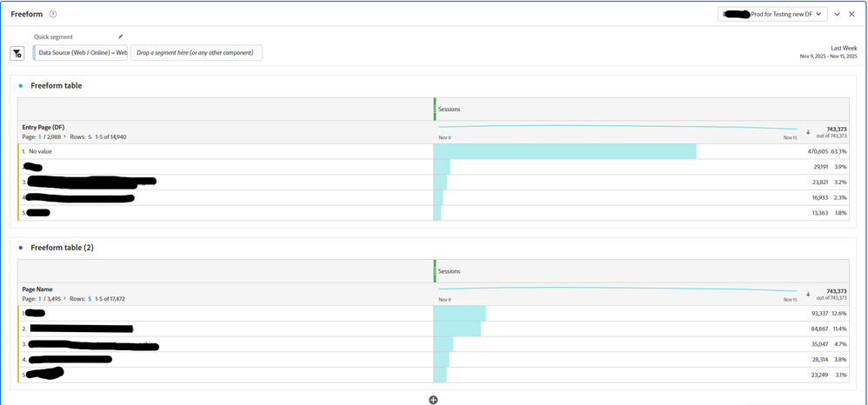868x405 pixels.
Task: Open the Freeform panel help icon
Action: [52, 14]
